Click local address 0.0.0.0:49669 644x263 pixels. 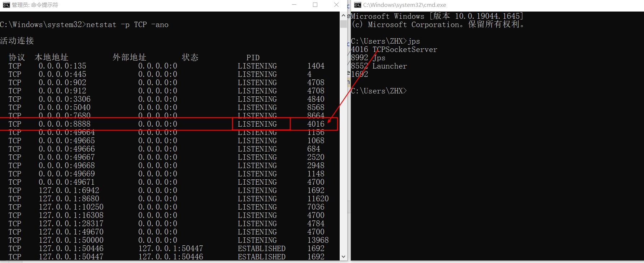[67, 174]
